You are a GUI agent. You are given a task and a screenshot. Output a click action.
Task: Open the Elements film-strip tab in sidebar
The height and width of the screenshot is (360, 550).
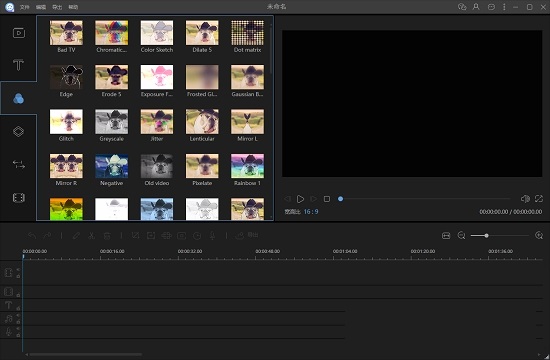tap(19, 198)
